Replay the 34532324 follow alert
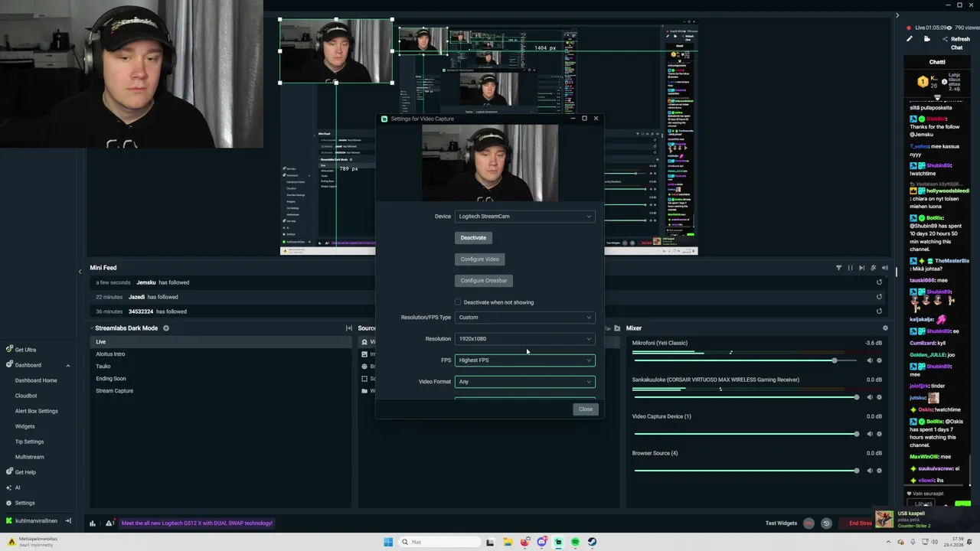The width and height of the screenshot is (980, 551). pos(879,311)
